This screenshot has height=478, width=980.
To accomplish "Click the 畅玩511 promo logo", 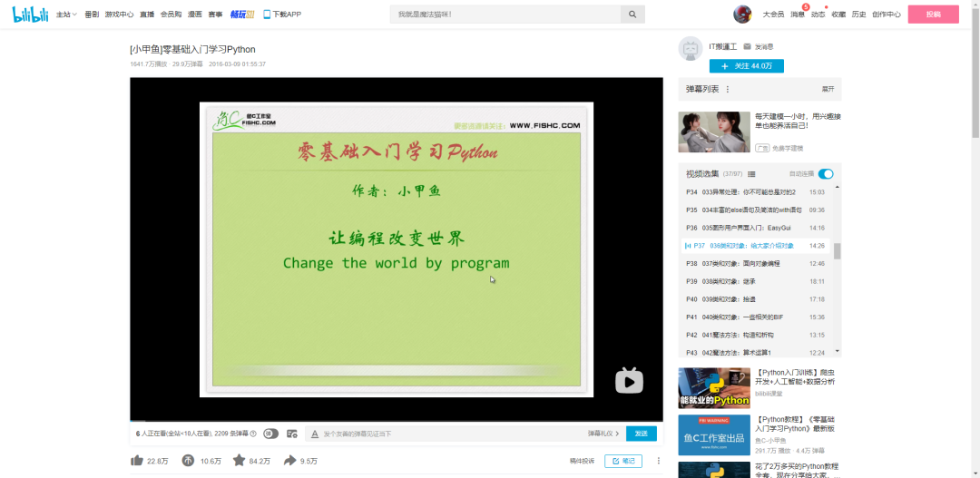I will coord(242,14).
